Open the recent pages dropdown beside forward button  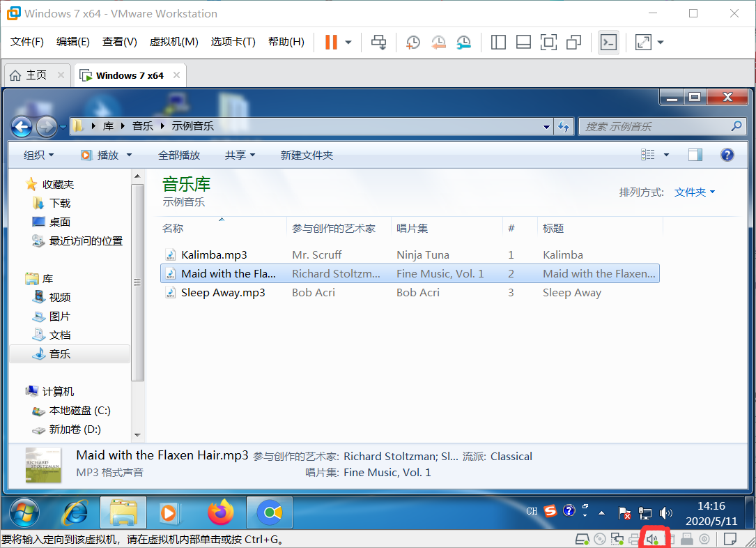point(63,127)
